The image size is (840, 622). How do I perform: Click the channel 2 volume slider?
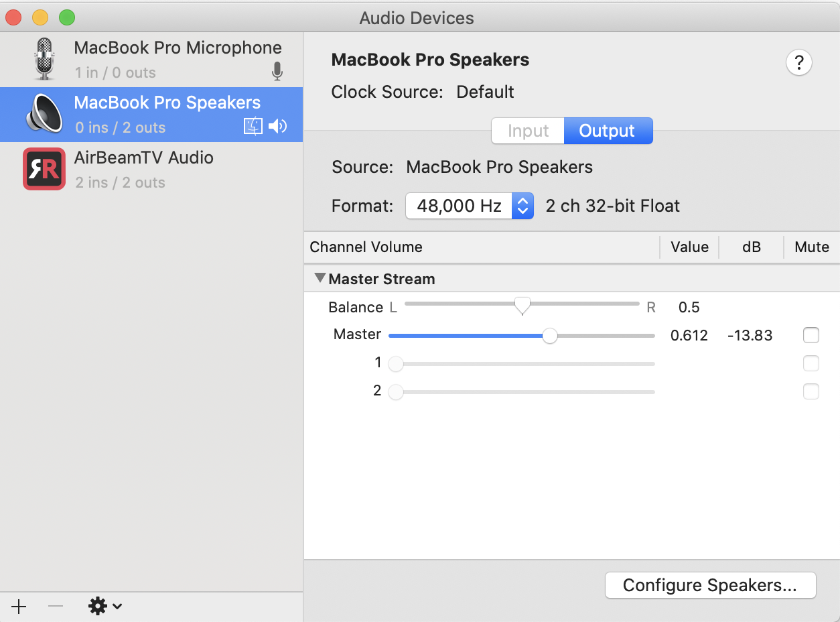click(x=522, y=392)
